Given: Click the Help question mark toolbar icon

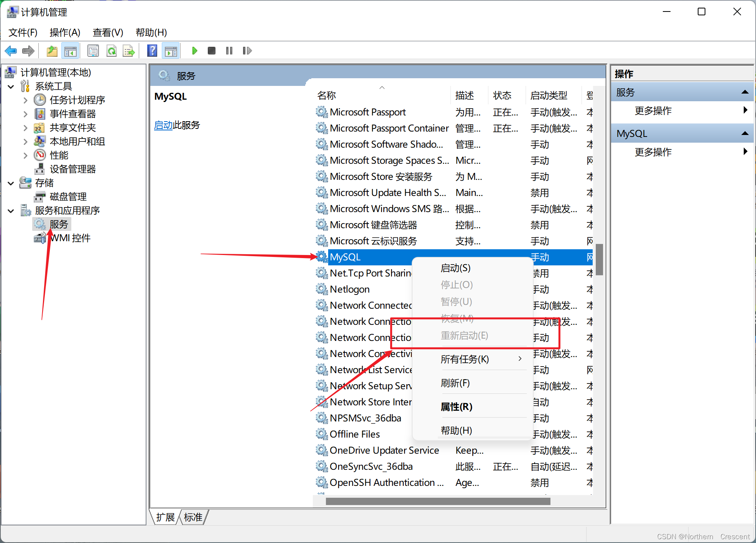Looking at the screenshot, I should 152,51.
